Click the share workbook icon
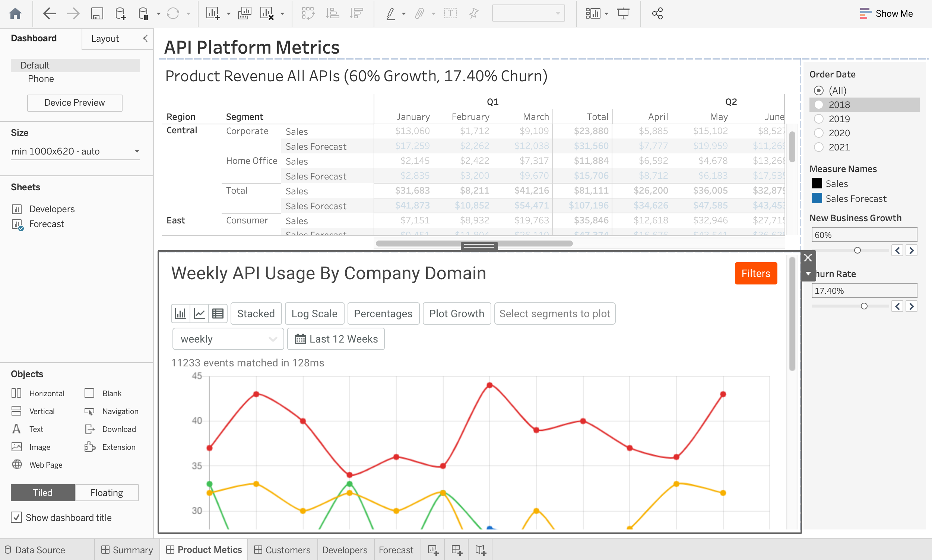 pyautogui.click(x=657, y=13)
